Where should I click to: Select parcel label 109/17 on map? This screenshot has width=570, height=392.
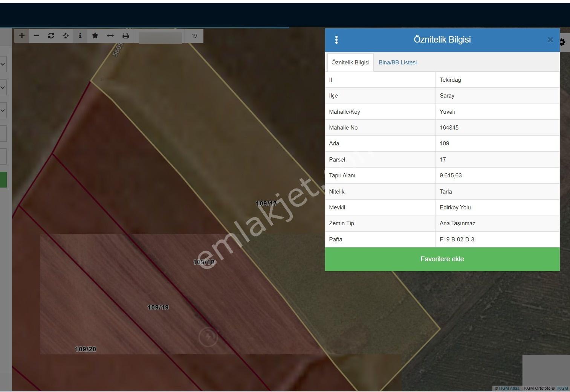click(266, 203)
